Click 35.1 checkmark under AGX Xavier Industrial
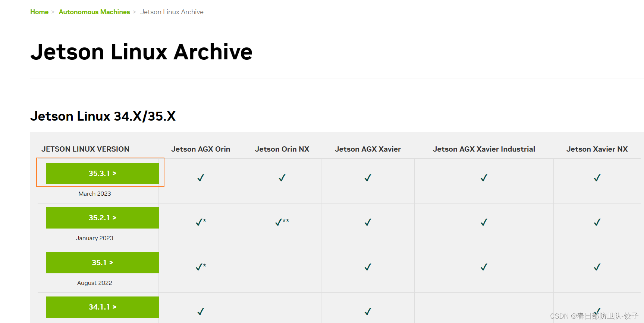Screen dimensions: 644x323 coord(484,267)
